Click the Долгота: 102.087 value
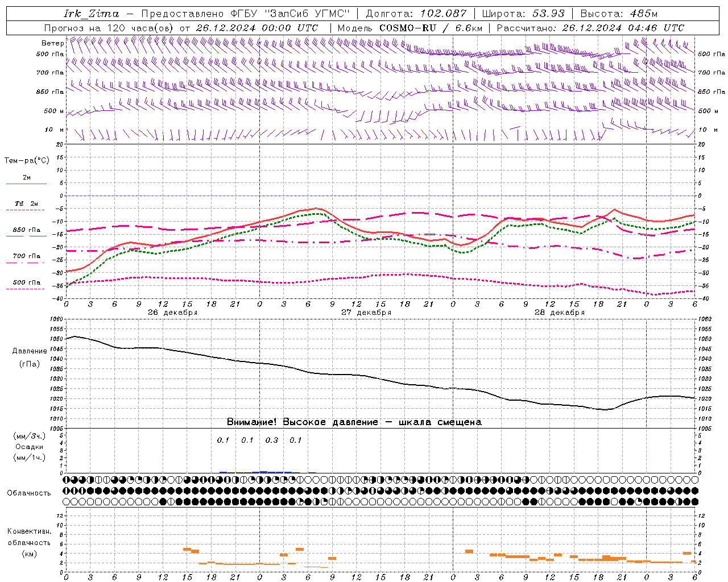 click(x=416, y=14)
